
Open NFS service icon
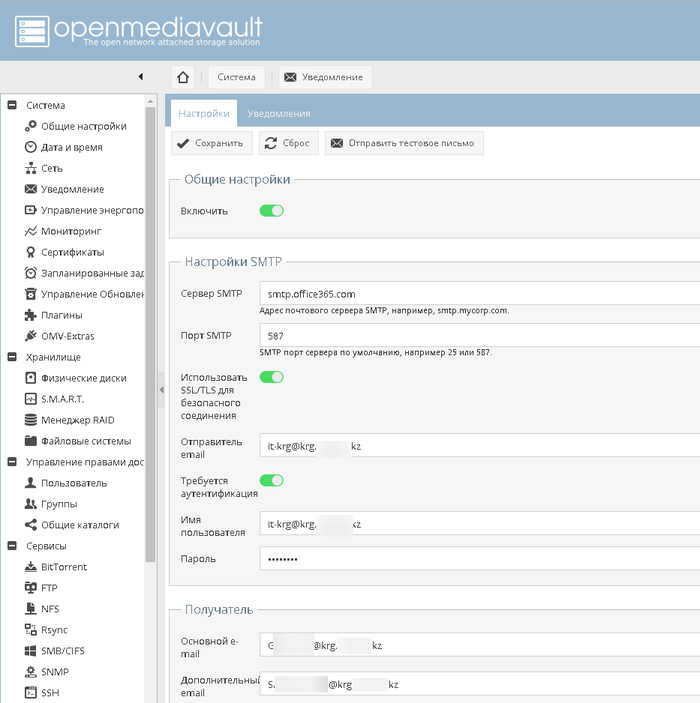pos(30,609)
